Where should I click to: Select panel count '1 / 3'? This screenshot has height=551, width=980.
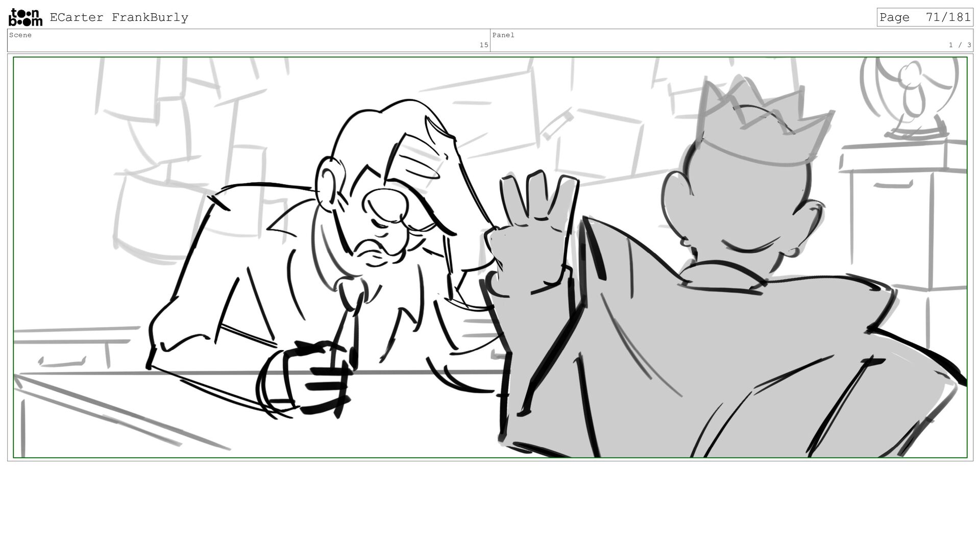pos(960,45)
